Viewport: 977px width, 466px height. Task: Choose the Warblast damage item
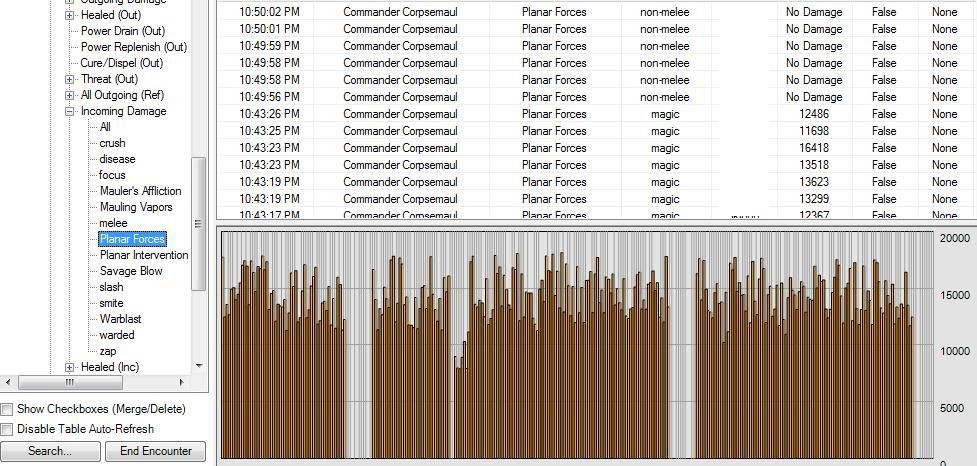point(120,319)
